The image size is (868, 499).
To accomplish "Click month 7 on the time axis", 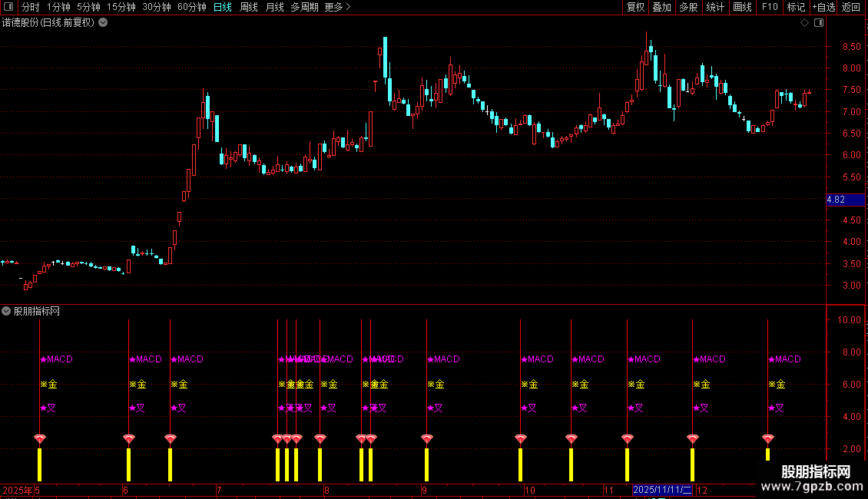I will (219, 490).
